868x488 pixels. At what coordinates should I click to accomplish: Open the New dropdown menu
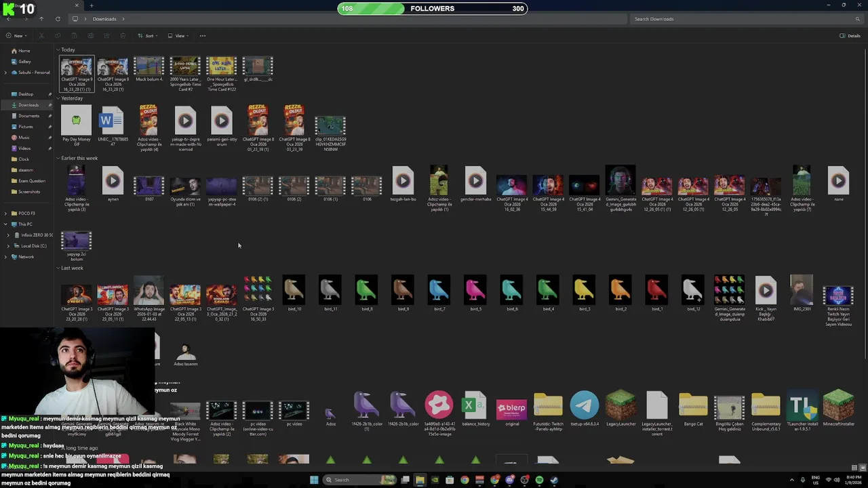[x=16, y=36]
